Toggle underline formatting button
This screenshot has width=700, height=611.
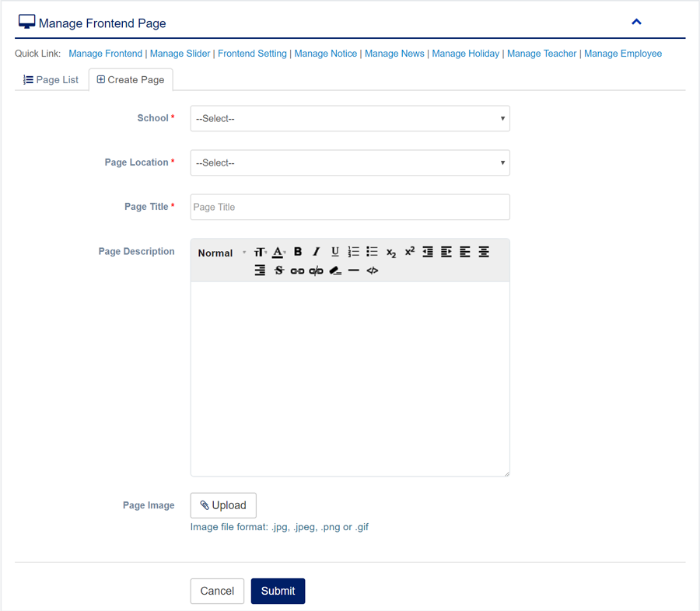point(335,252)
